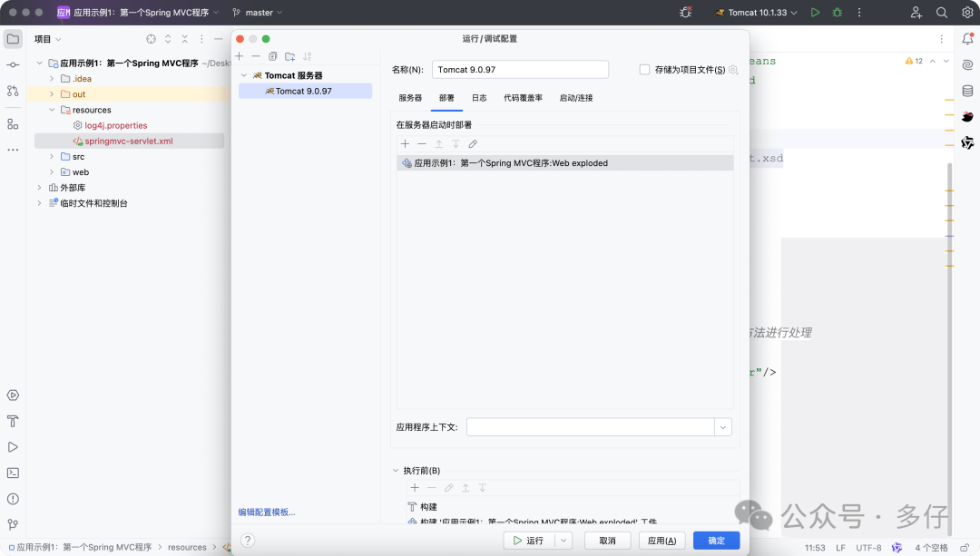This screenshot has height=556, width=980.
Task: Sort configurations alphabetically icon
Action: click(x=307, y=56)
